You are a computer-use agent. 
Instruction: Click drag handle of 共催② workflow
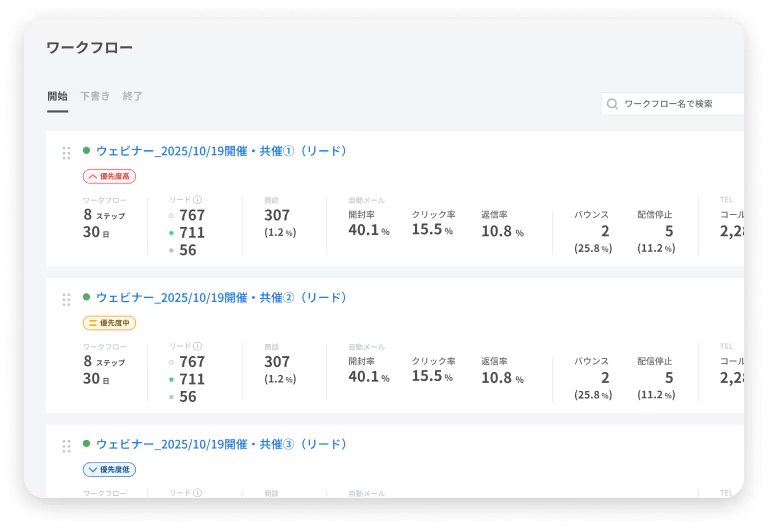(x=66, y=300)
